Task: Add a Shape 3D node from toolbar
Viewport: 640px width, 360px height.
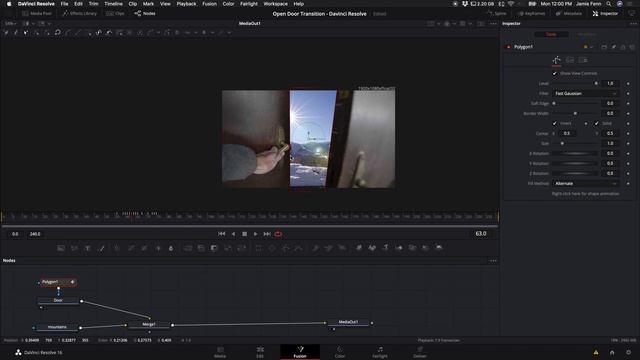Action: [x=372, y=248]
